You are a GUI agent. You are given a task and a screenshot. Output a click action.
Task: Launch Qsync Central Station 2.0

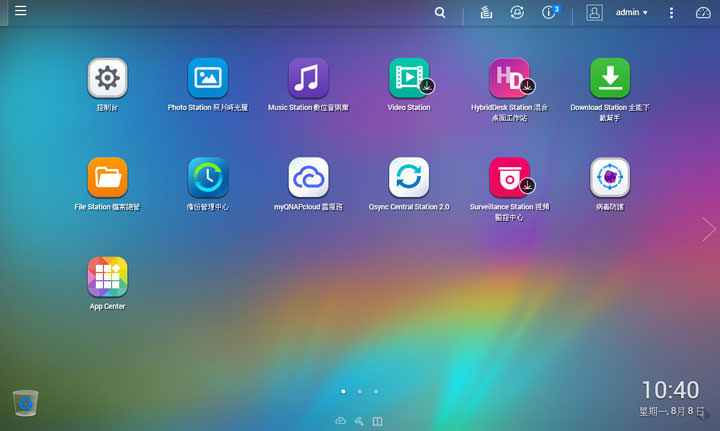pyautogui.click(x=409, y=178)
